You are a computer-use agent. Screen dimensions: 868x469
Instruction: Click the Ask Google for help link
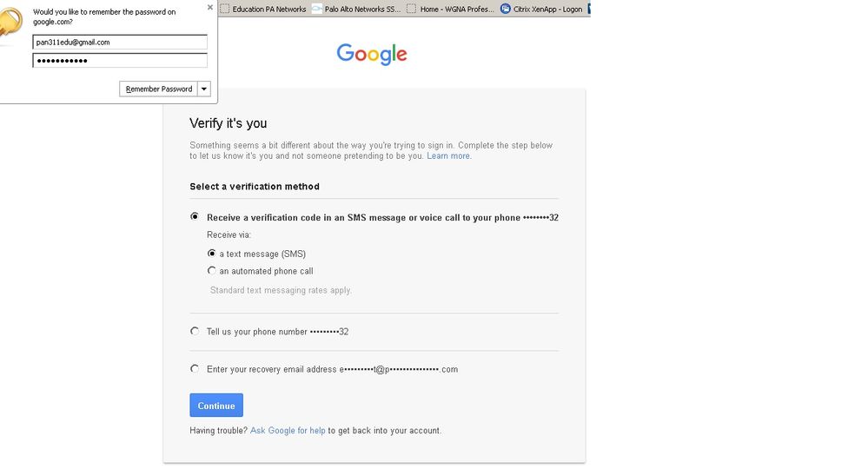(288, 431)
